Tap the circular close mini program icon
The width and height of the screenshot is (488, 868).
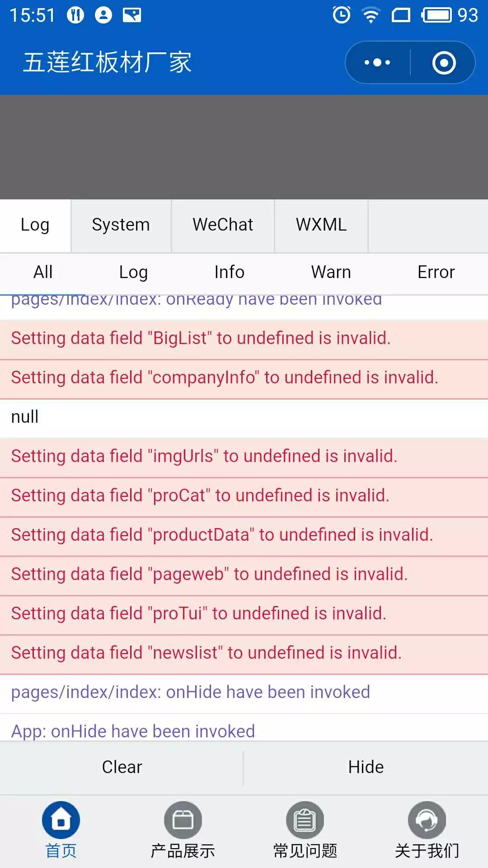[444, 62]
